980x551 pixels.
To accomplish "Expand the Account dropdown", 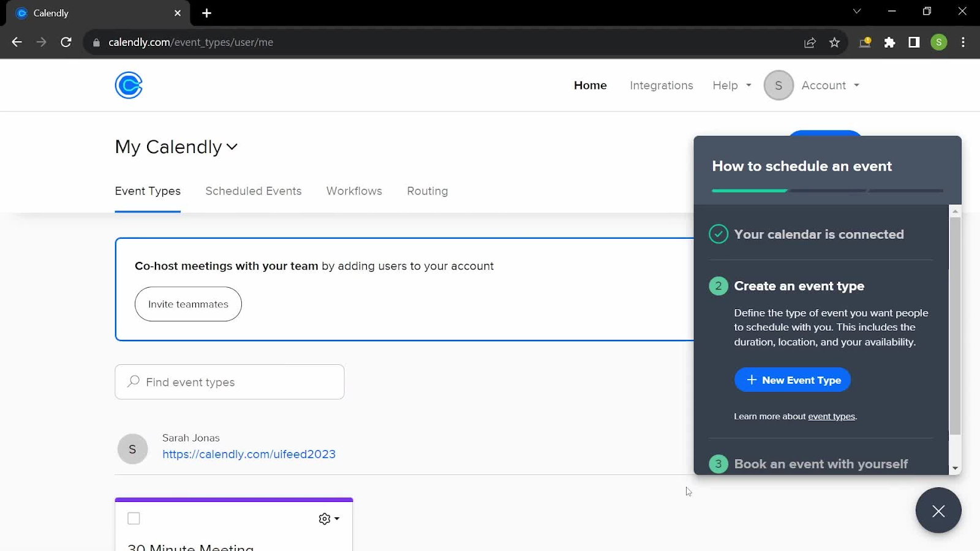I will (x=829, y=85).
